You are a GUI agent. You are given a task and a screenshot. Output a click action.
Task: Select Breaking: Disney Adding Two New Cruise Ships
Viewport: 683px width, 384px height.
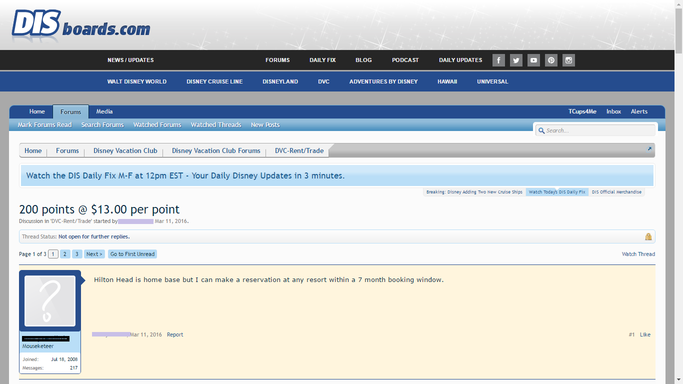[474, 192]
